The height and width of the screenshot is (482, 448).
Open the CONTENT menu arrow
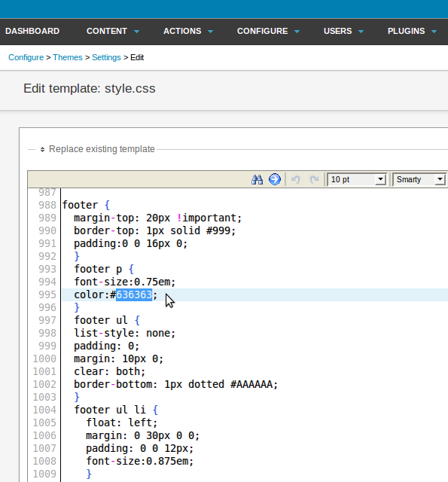(137, 32)
